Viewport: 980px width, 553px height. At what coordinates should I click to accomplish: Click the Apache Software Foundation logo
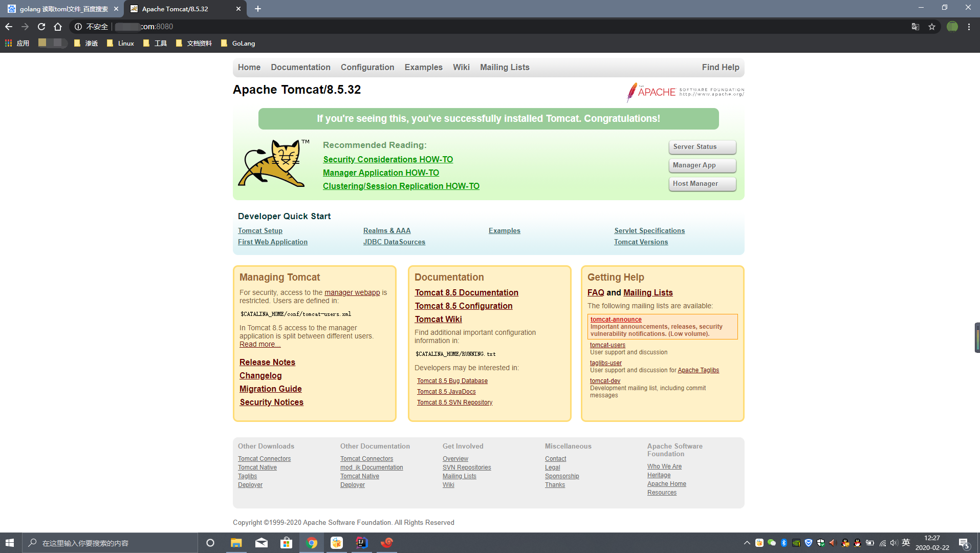(x=685, y=92)
